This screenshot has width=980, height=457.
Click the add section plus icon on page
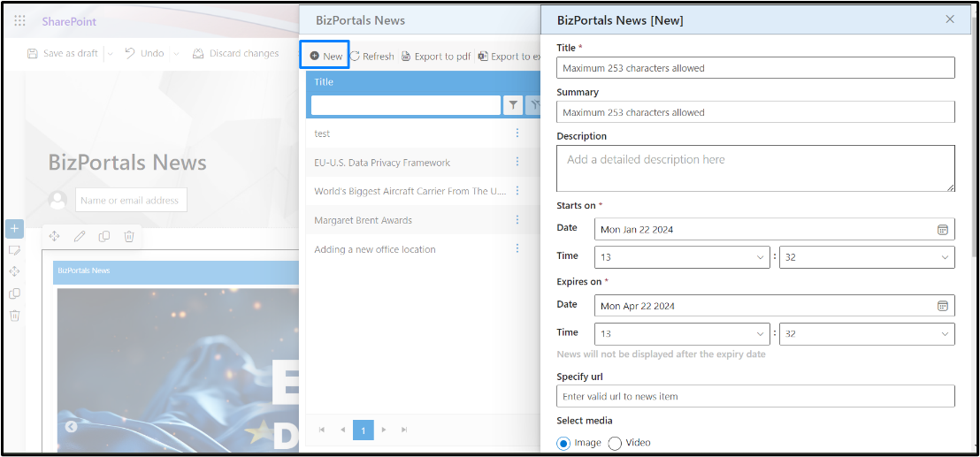click(14, 229)
